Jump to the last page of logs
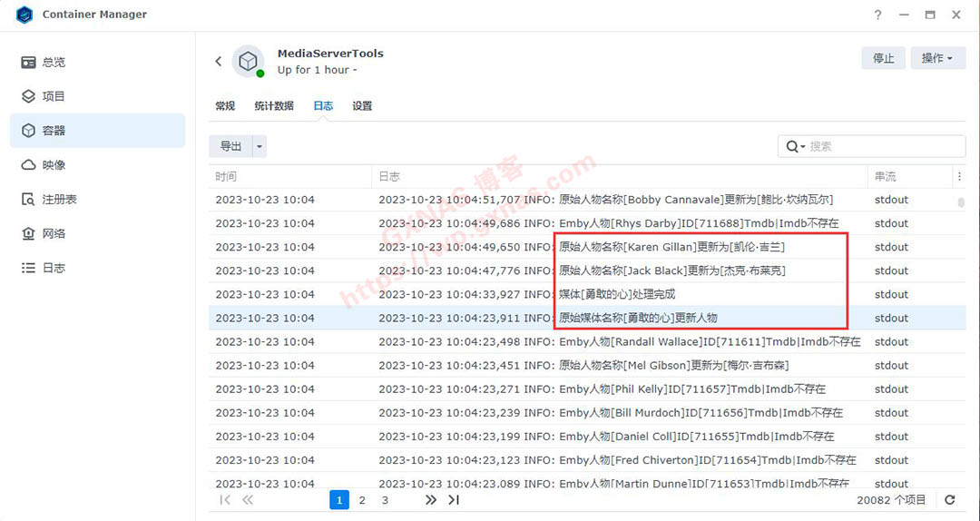Viewport: 980px width, 521px height. click(454, 500)
